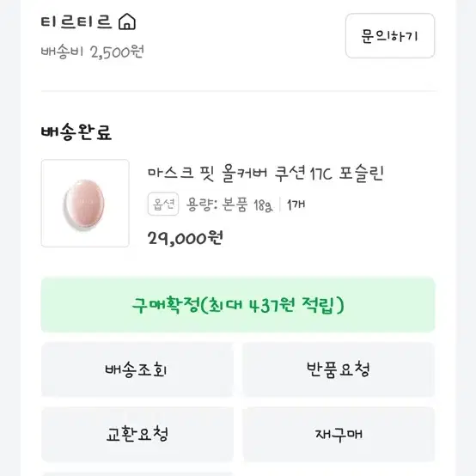
Task: Click the divider line under shipping fee
Action: pos(239,91)
